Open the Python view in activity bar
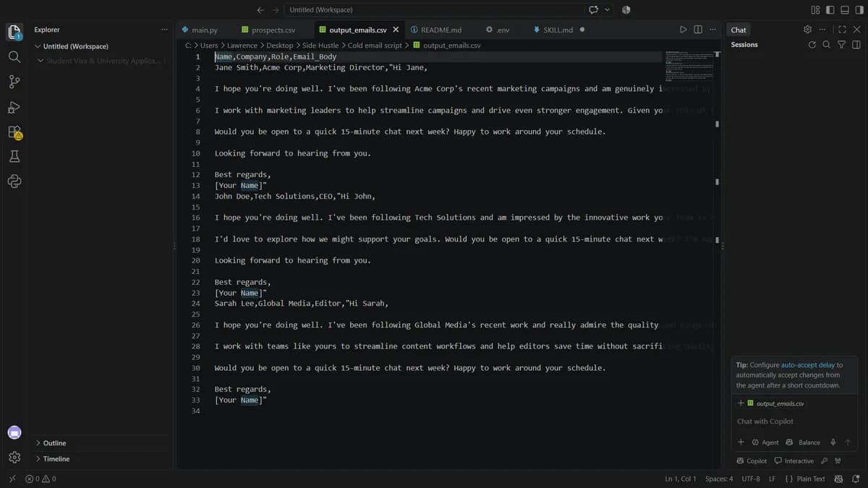Image resolution: width=868 pixels, height=488 pixels. click(14, 181)
